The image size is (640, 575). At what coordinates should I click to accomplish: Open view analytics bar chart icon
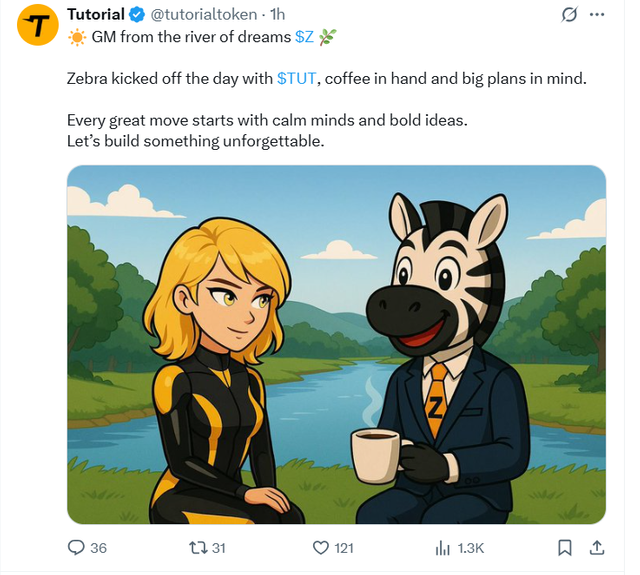(x=442, y=548)
